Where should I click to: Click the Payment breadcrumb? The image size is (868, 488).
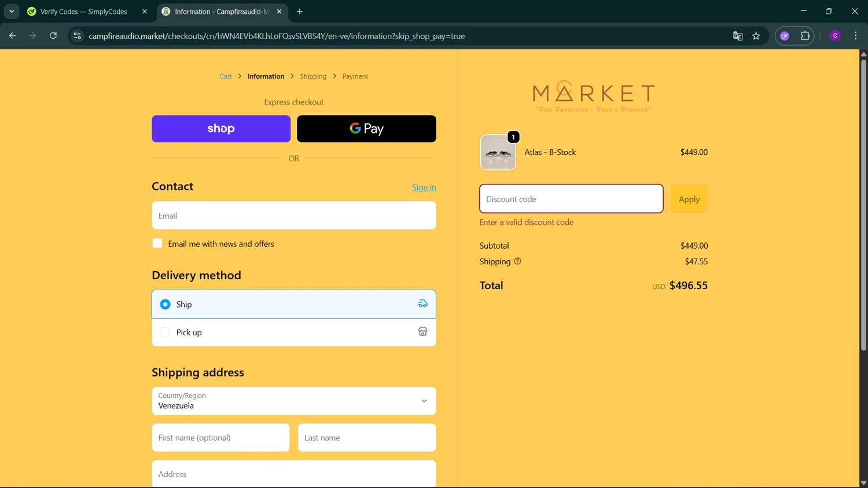point(355,76)
